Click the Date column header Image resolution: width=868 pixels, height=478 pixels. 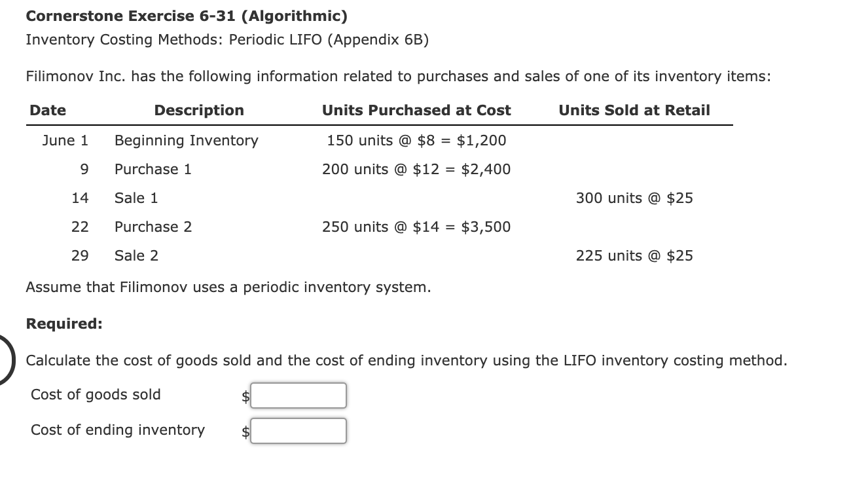pyautogui.click(x=48, y=110)
